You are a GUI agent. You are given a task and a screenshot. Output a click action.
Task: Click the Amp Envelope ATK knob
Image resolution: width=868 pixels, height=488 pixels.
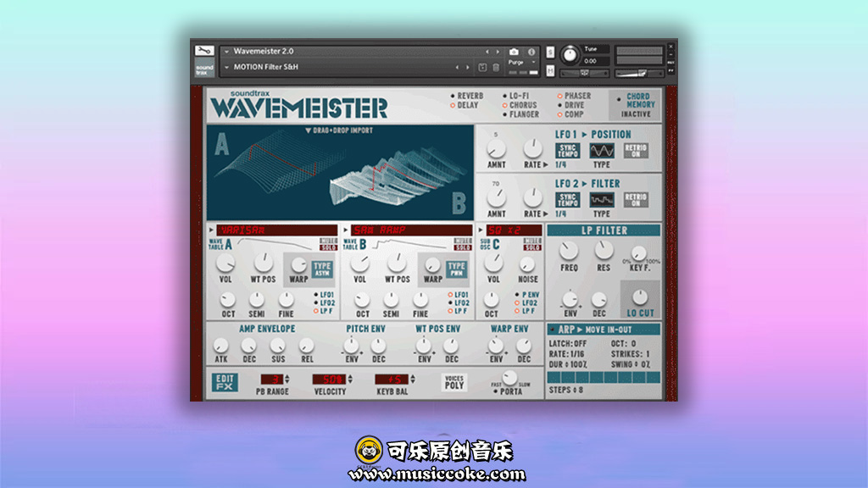(221, 347)
